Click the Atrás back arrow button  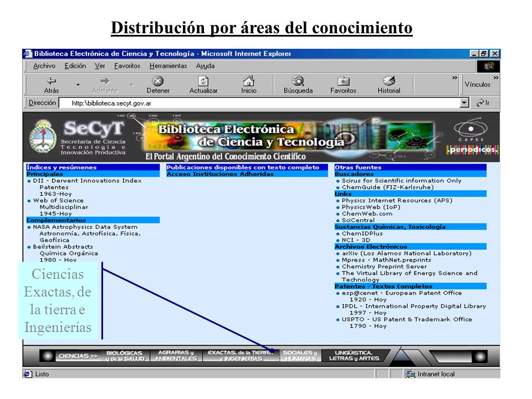pos(51,84)
